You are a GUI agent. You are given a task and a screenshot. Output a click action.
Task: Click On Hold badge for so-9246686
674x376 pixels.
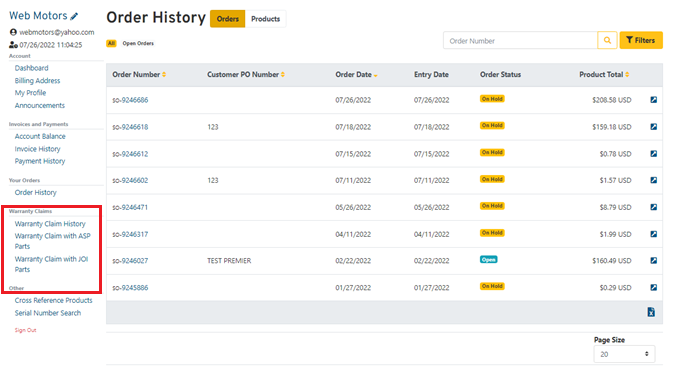coord(492,99)
